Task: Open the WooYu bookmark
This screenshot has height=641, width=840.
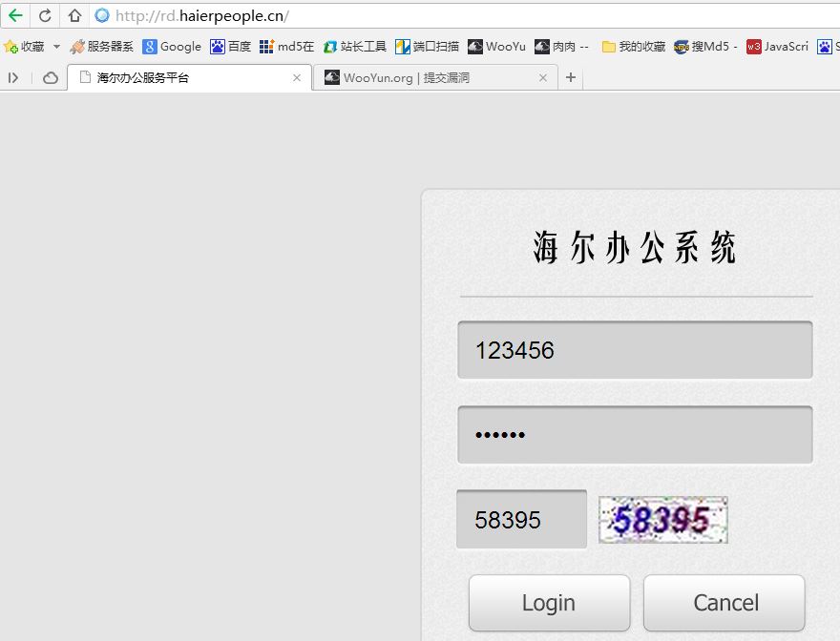Action: click(x=496, y=47)
